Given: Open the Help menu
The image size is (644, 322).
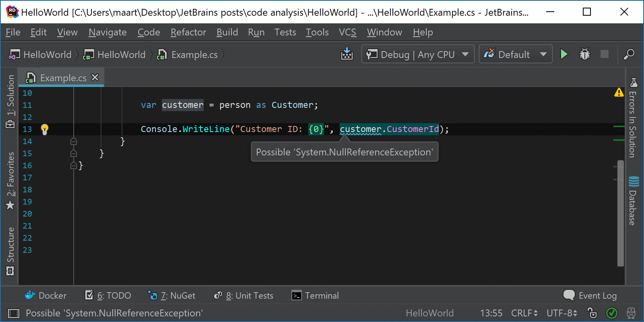Looking at the screenshot, I should pyautogui.click(x=423, y=32).
